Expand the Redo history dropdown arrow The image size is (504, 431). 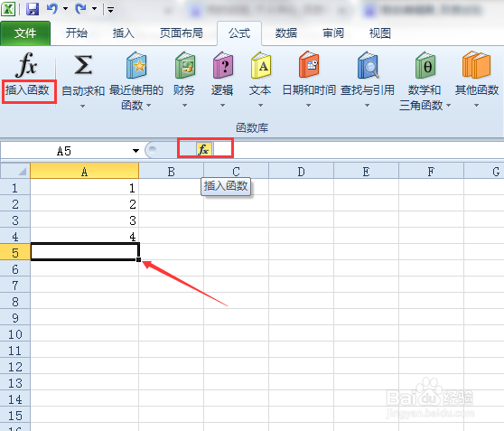(x=95, y=9)
